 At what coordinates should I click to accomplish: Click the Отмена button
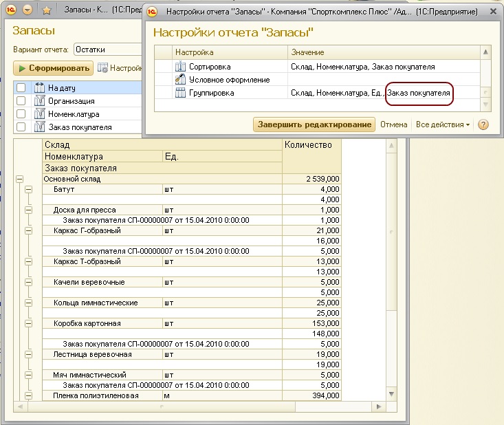pos(394,124)
